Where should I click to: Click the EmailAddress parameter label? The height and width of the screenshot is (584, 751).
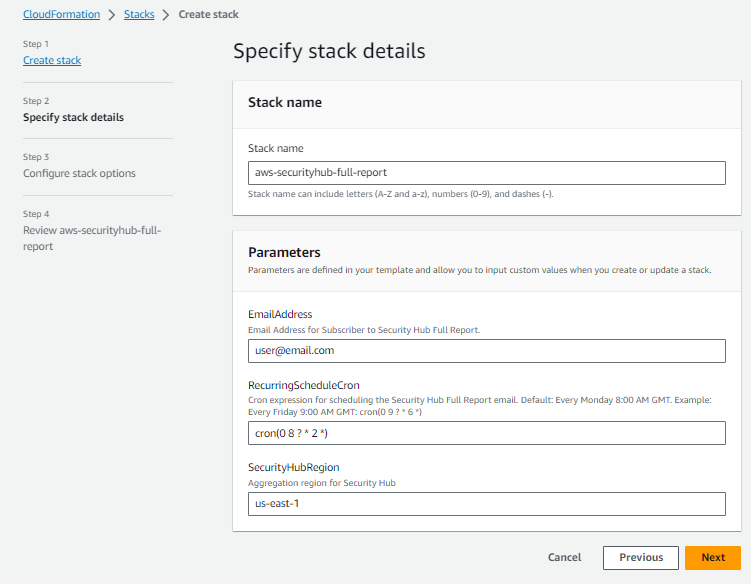tap(280, 314)
